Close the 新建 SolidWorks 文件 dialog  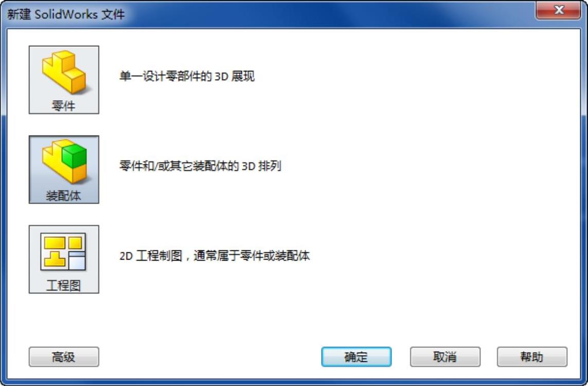[x=558, y=10]
